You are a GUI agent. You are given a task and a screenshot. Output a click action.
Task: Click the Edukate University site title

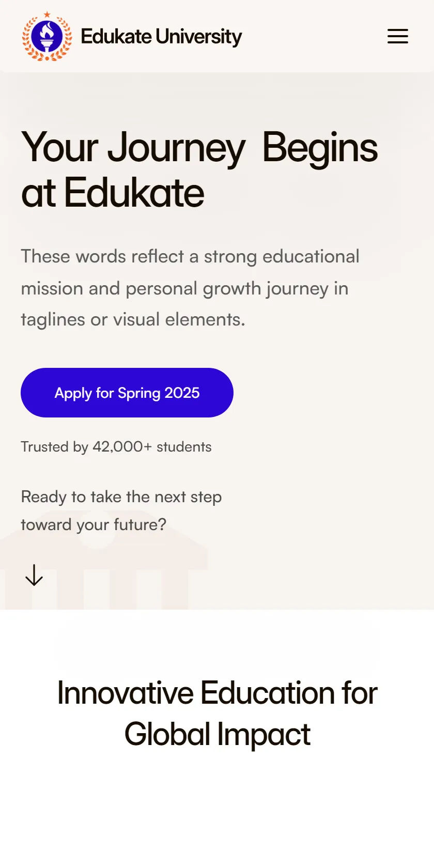(161, 37)
